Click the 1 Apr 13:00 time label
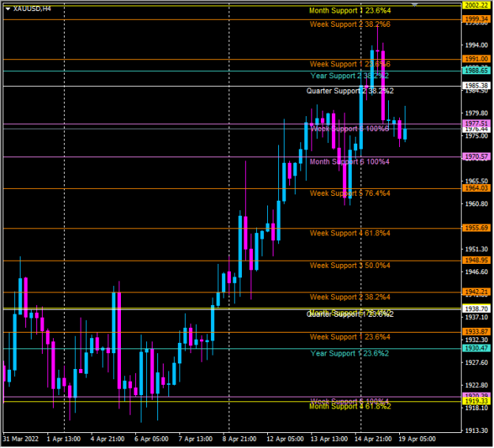The height and width of the screenshot is (448, 494). (x=64, y=439)
